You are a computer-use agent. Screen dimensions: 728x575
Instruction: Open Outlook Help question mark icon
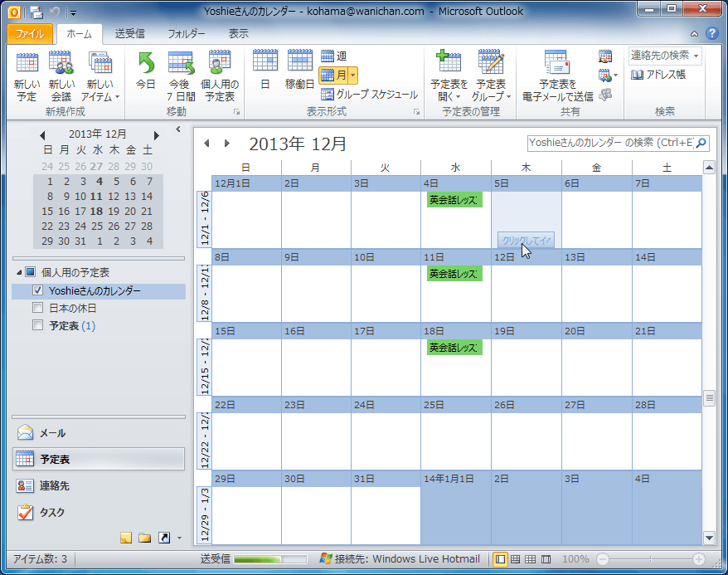click(711, 33)
